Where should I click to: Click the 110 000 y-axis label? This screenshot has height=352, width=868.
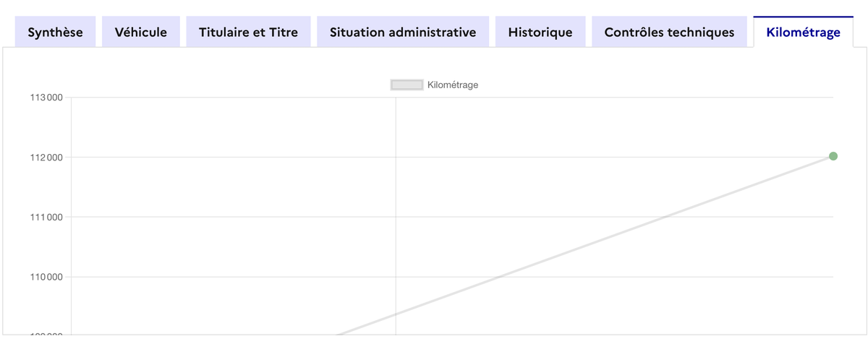(46, 277)
